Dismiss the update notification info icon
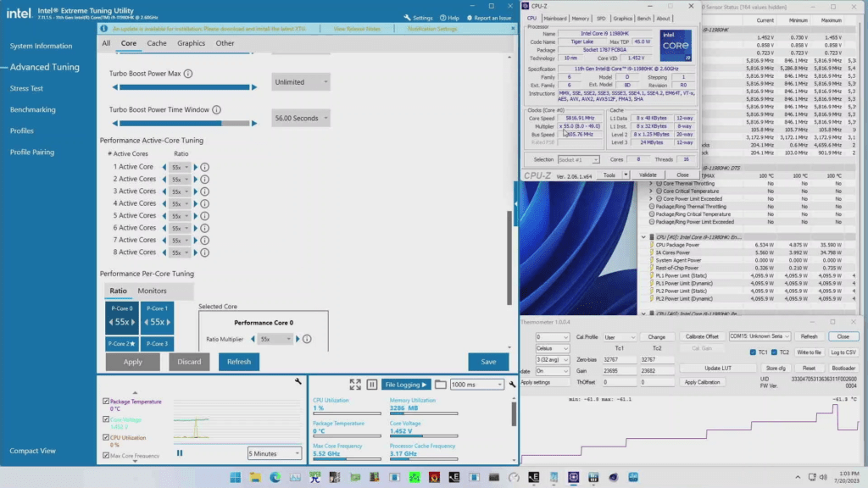868x488 pixels. coord(104,28)
